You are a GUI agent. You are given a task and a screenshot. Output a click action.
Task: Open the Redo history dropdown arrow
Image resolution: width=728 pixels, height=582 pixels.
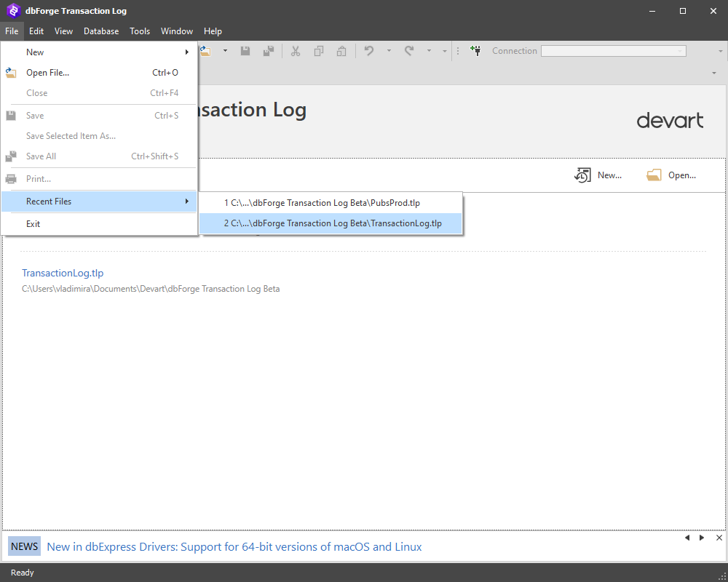pyautogui.click(x=429, y=51)
